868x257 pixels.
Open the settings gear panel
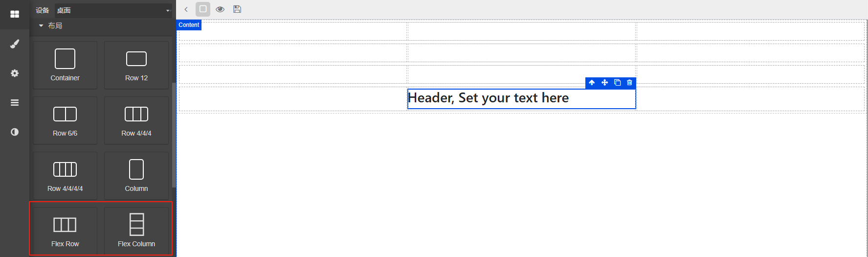[15, 73]
